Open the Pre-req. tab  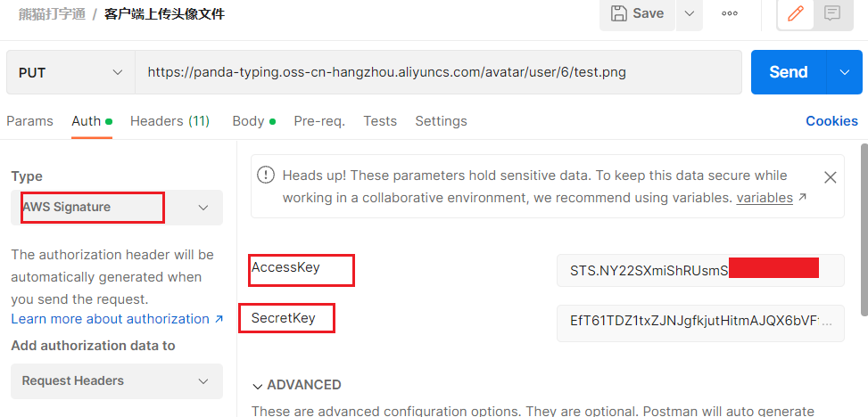319,121
